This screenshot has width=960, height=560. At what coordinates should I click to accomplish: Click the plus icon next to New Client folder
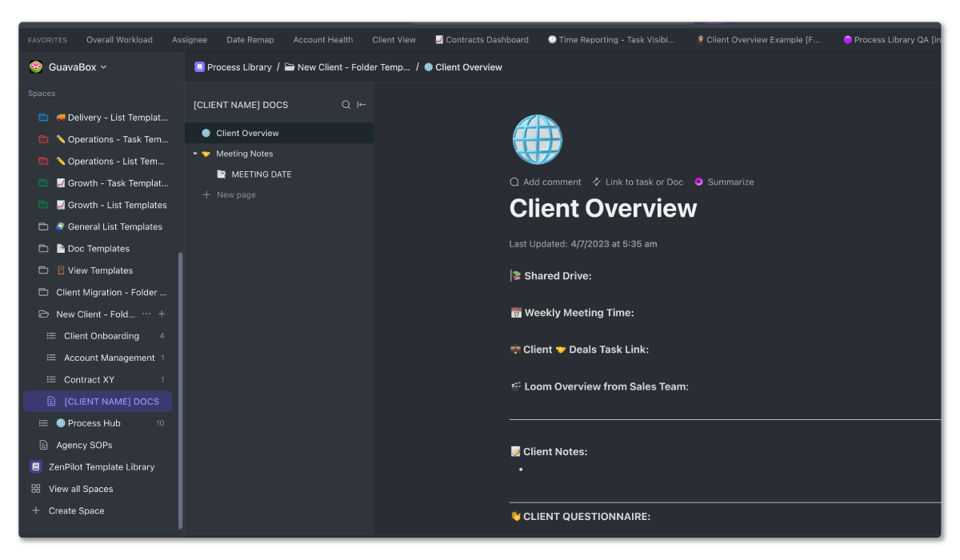click(x=160, y=314)
